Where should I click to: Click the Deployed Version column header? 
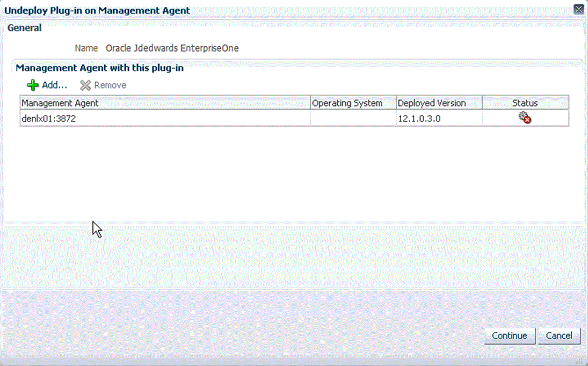[439, 103]
